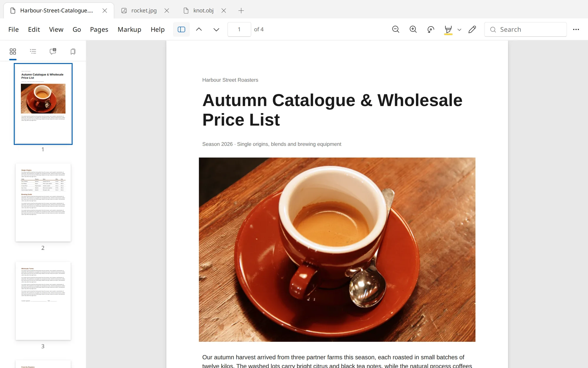Screen dimensions: 588x368
Task: Zoom out of the document
Action: 396,29
